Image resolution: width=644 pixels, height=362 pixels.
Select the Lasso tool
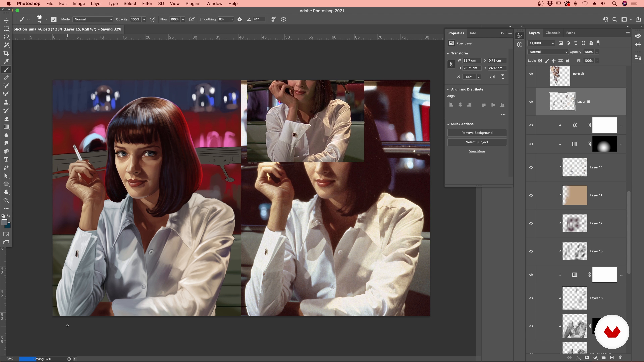pyautogui.click(x=6, y=37)
